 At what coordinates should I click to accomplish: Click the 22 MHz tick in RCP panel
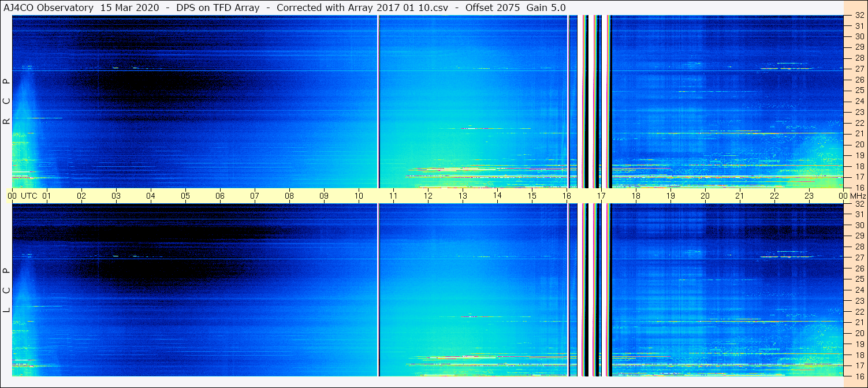[859, 123]
